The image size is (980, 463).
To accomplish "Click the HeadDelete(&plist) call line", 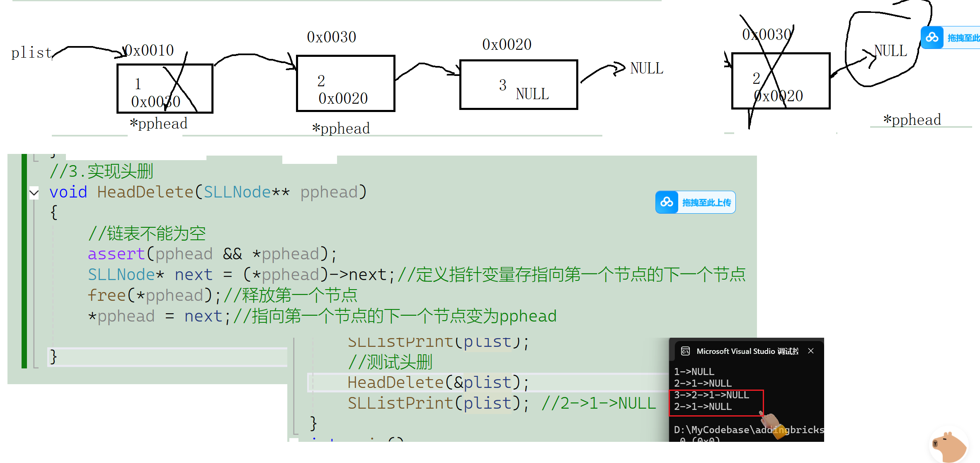I will [438, 383].
